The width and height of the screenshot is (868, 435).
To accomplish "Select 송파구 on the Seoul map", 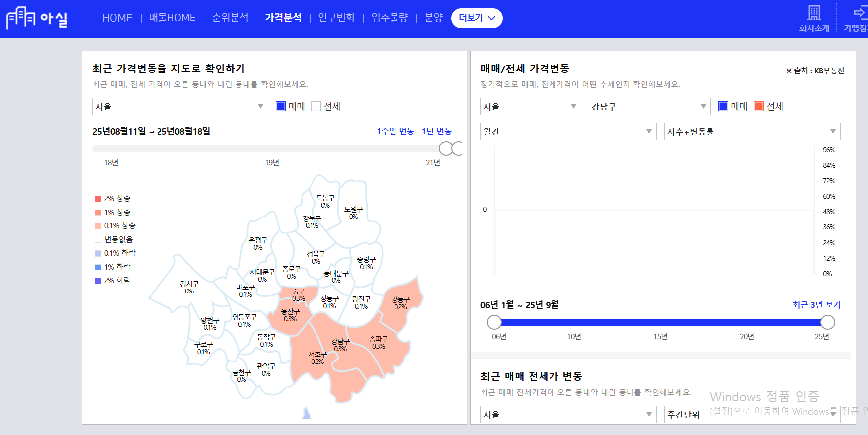I will (378, 342).
